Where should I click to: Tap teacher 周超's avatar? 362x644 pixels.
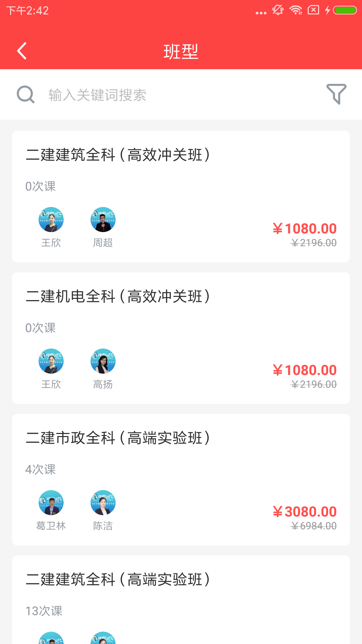103,220
